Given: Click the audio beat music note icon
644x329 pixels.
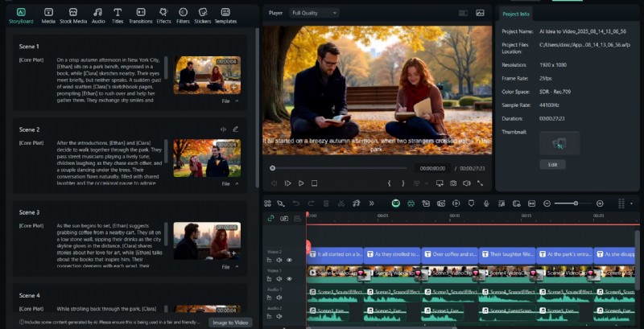Looking at the screenshot, I should (x=356, y=204).
